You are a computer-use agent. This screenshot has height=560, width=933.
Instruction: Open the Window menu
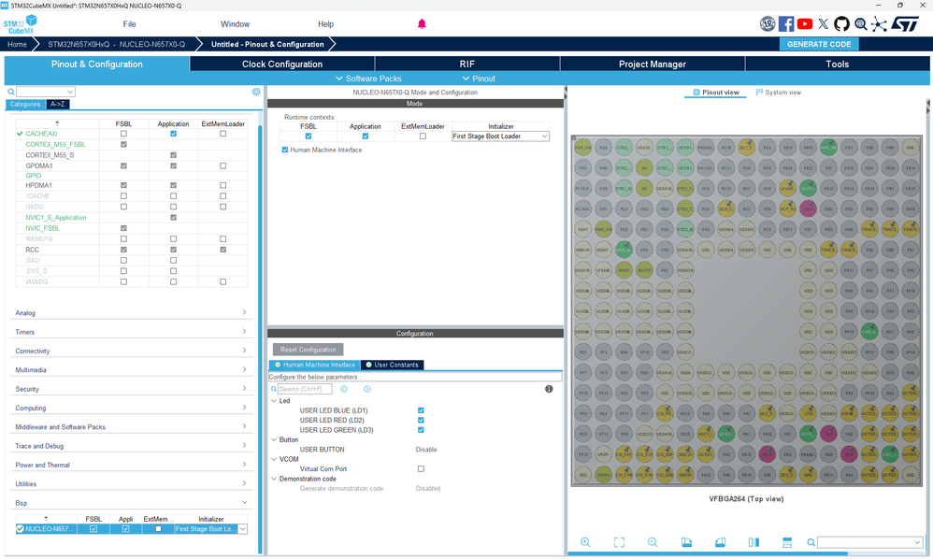(x=235, y=24)
